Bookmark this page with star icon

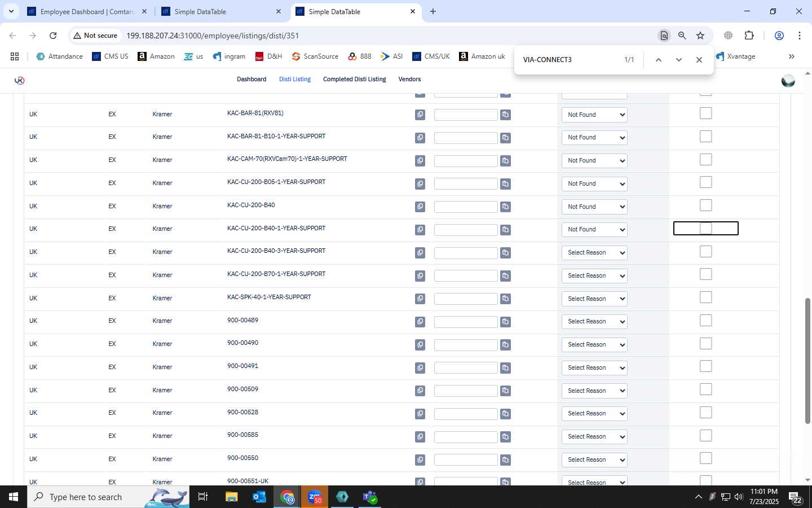(x=700, y=36)
